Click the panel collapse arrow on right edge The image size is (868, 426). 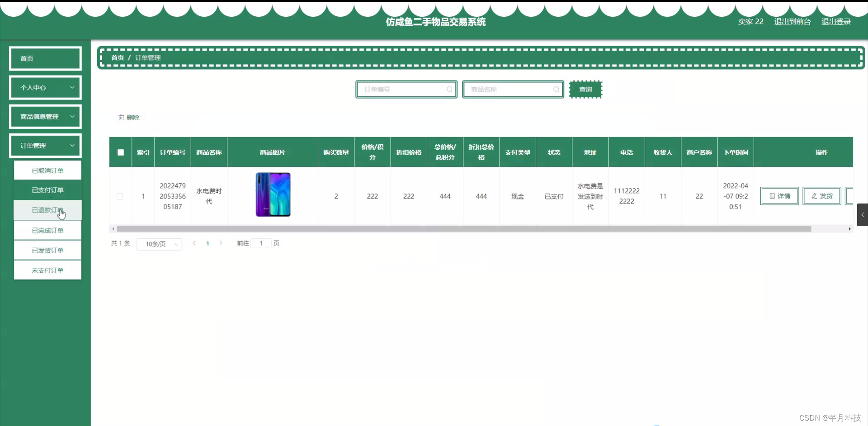click(x=863, y=215)
